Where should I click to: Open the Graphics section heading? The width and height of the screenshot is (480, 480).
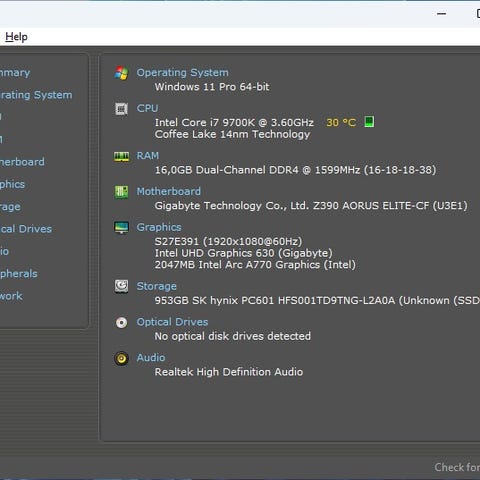tap(159, 227)
